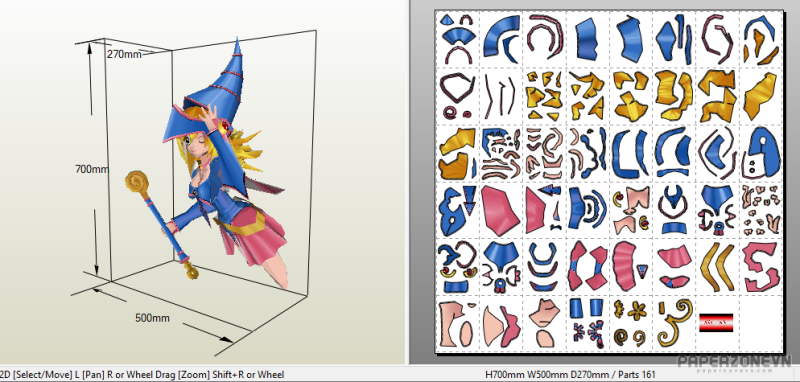Select the golden spiral staff head in 3D view
This screenshot has height=382, width=800.
138,182
